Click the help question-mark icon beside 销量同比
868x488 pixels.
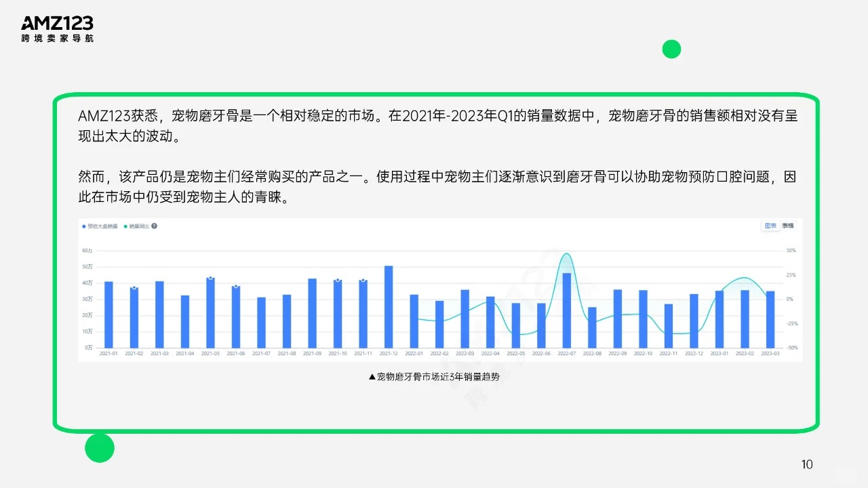[x=154, y=226]
